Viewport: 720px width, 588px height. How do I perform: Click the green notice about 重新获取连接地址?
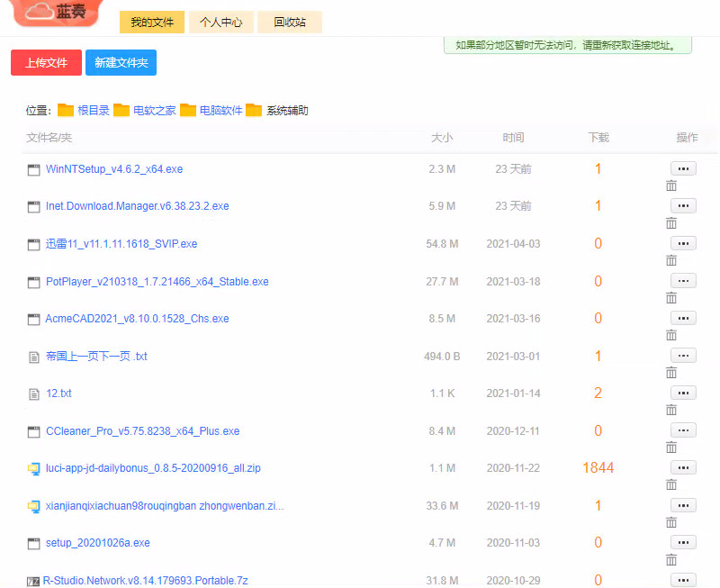[x=568, y=45]
